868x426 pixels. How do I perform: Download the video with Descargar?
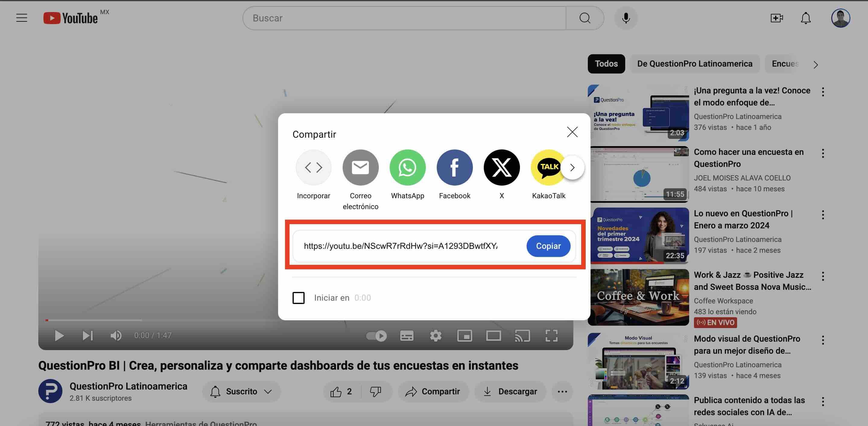click(510, 391)
